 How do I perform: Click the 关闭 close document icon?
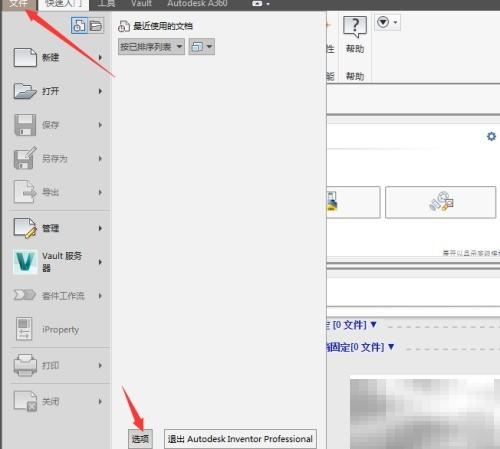[25, 401]
